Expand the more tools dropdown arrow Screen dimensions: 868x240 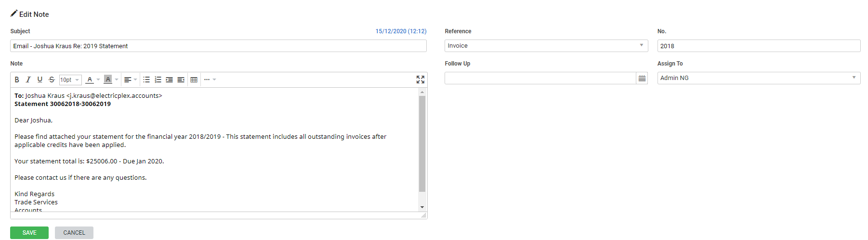pos(214,80)
